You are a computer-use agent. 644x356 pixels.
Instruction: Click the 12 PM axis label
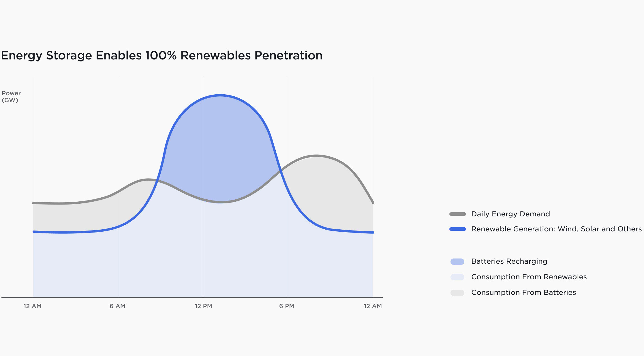point(203,306)
